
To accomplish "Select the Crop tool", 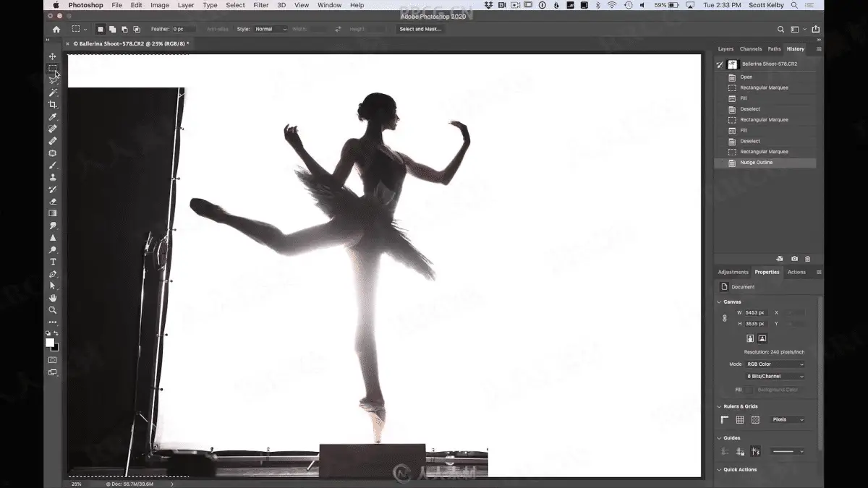I will click(x=53, y=105).
